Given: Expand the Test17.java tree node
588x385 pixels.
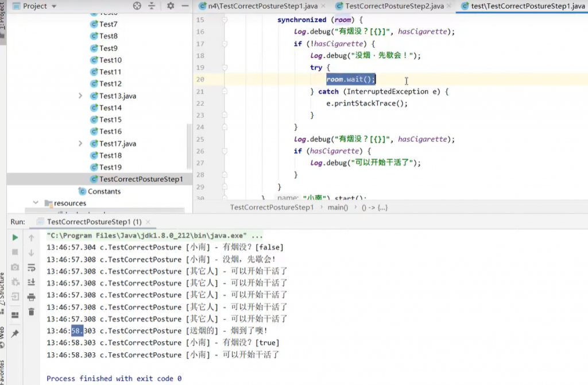Looking at the screenshot, I should tap(80, 144).
